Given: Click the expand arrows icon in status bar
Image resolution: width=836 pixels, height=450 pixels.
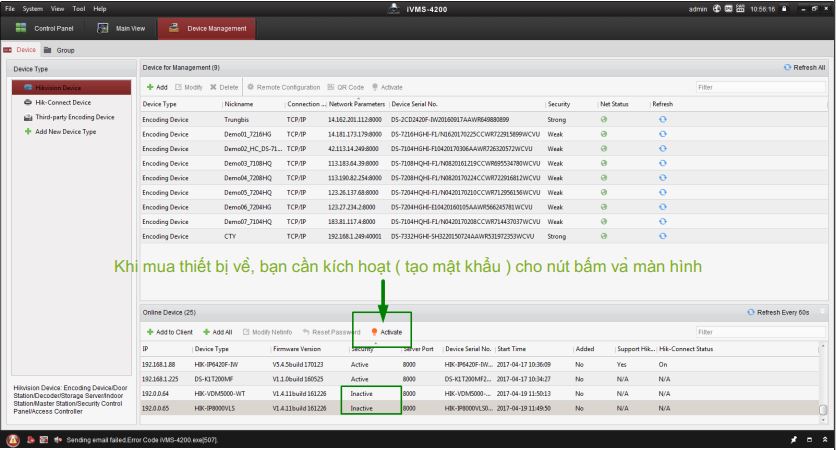Looking at the screenshot, I should point(825,440).
